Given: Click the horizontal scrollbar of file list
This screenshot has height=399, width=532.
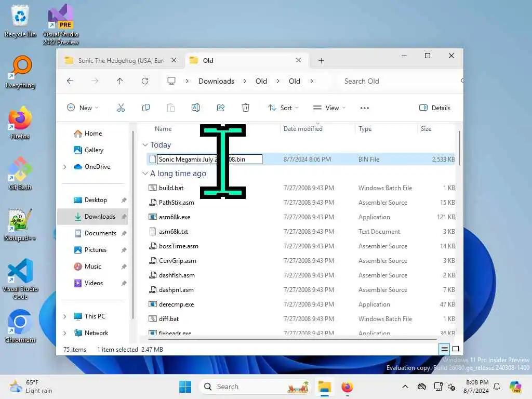Looking at the screenshot, I should point(292,339).
